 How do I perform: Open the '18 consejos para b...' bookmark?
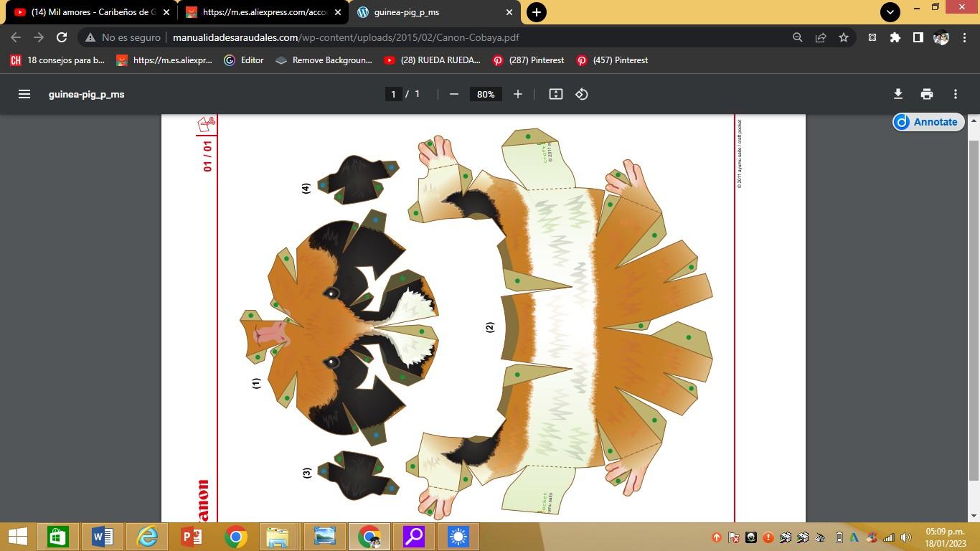[57, 60]
